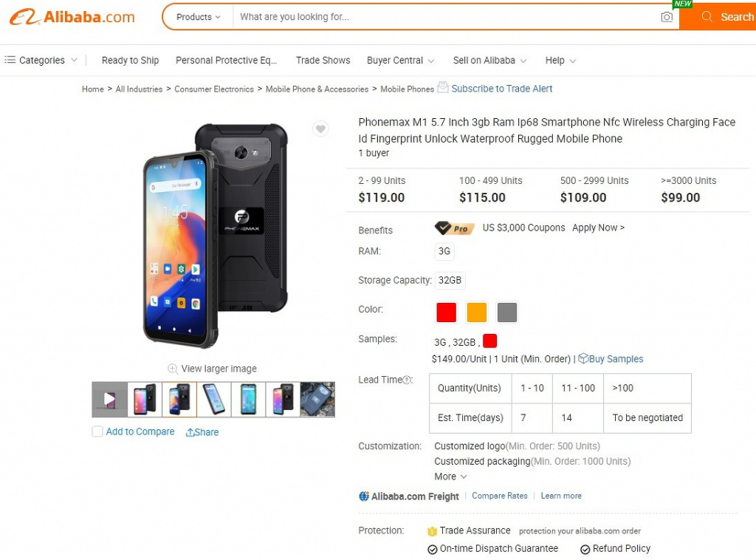
Task: Open the Ready to Ship menu item
Action: click(130, 61)
